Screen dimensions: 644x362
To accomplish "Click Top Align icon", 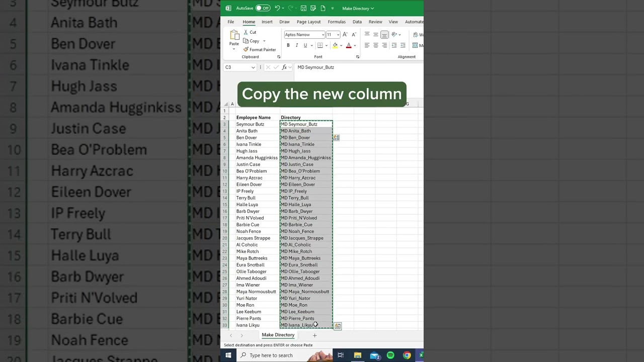I will tap(367, 35).
